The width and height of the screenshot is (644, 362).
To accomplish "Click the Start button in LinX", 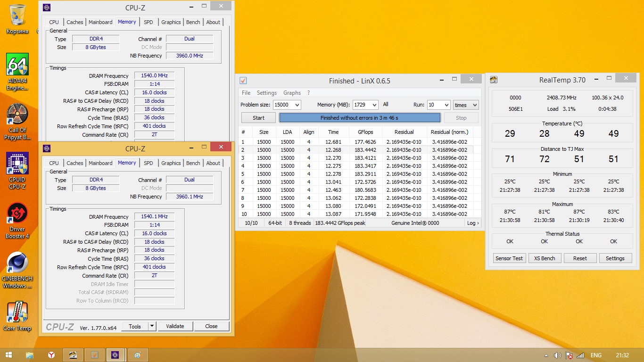I will click(x=258, y=118).
